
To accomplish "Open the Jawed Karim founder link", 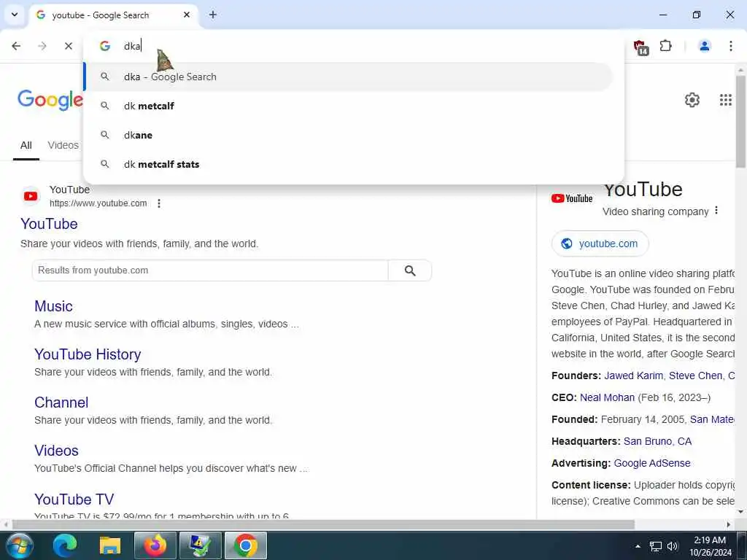I will point(634,376).
